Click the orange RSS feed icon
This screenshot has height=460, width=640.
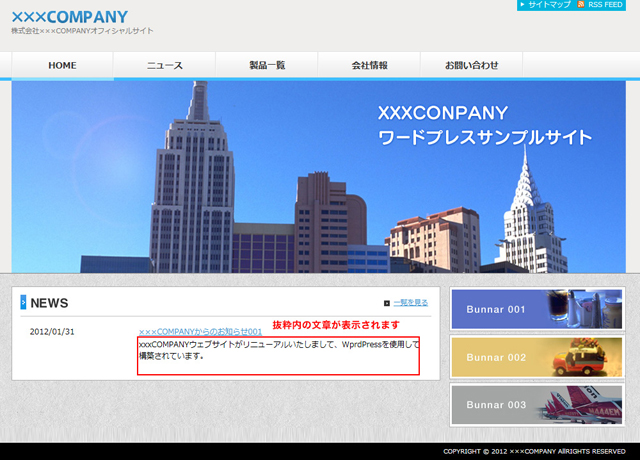click(582, 5)
